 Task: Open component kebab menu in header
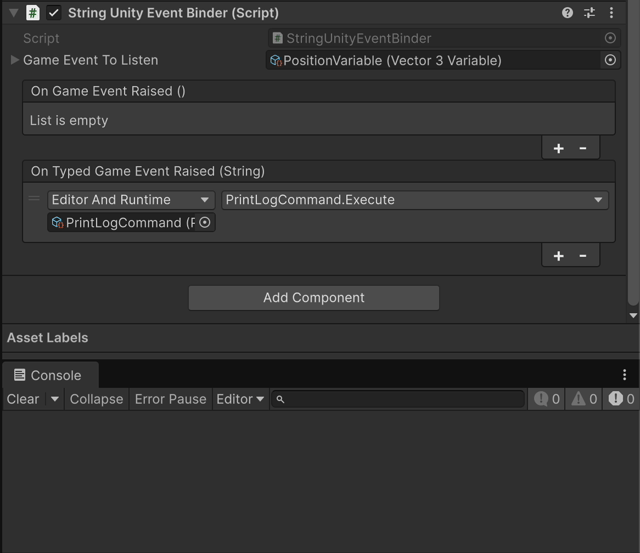(x=611, y=13)
